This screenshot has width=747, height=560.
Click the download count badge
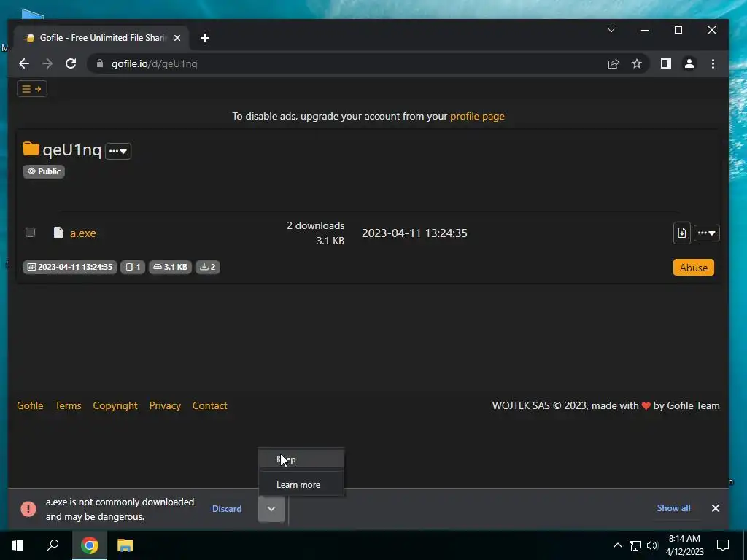[208, 267]
